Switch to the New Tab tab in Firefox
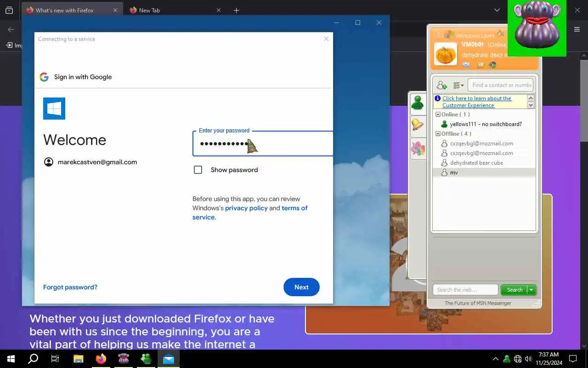 (176, 10)
